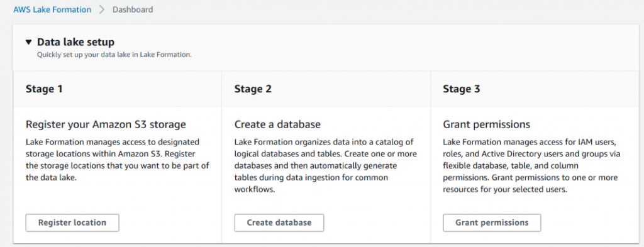Click the word 'workflows.' in Stage 2

pos(254,190)
